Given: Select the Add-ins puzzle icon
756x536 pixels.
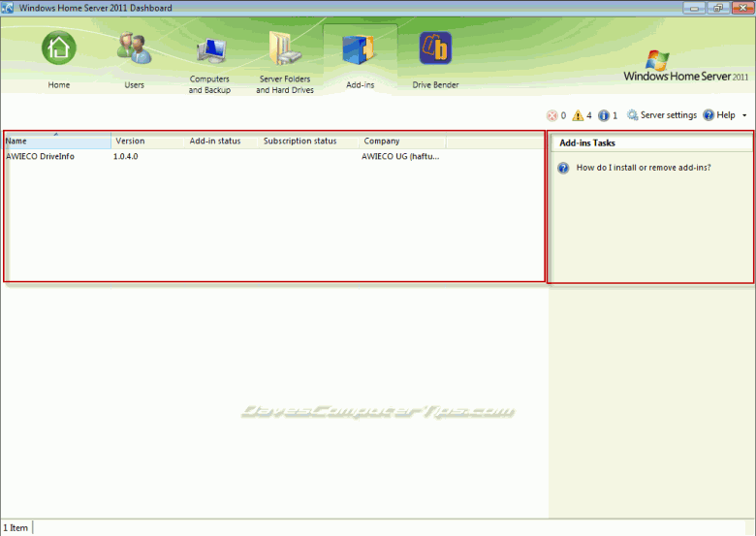Looking at the screenshot, I should click(x=360, y=49).
